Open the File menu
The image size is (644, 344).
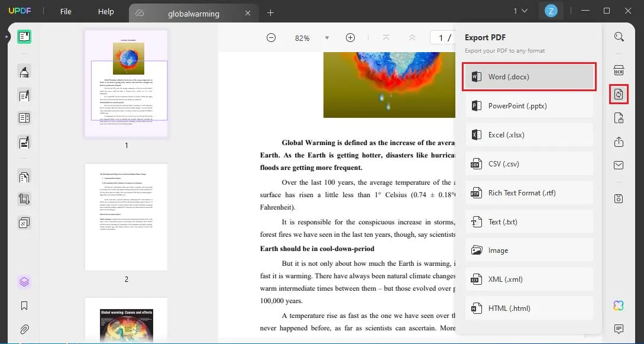(66, 11)
